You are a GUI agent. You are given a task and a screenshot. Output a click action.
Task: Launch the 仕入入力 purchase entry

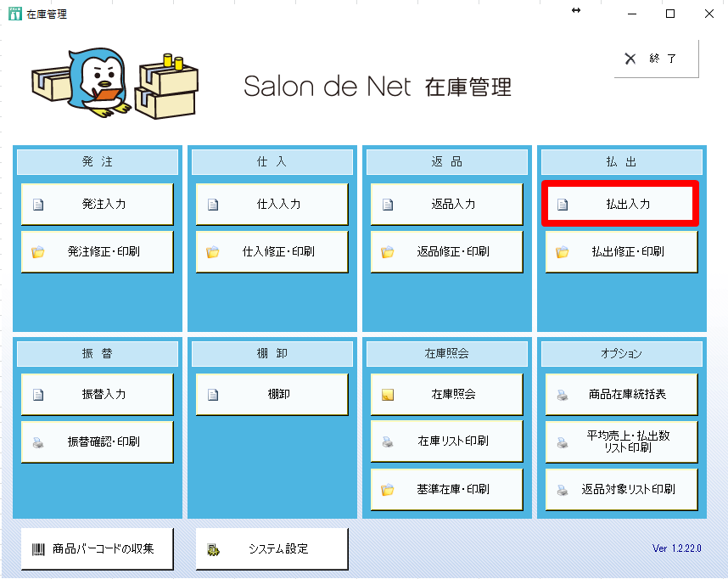click(x=272, y=204)
